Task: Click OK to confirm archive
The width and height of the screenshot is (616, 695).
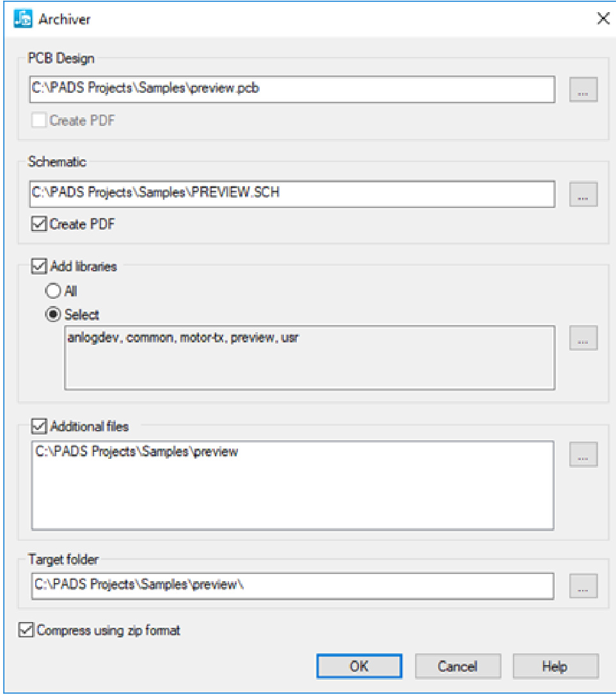Action: pos(359,666)
